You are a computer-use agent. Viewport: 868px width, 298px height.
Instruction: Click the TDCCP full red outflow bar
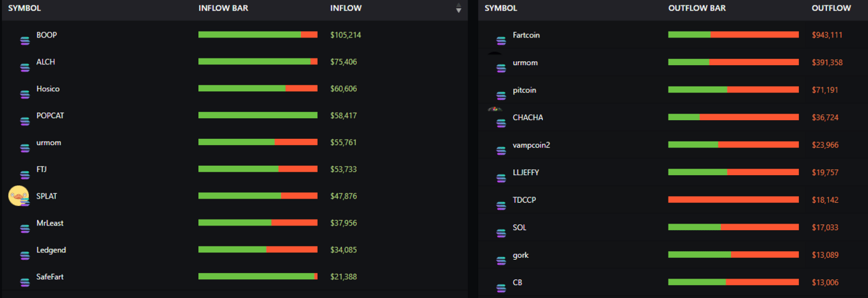click(x=733, y=200)
